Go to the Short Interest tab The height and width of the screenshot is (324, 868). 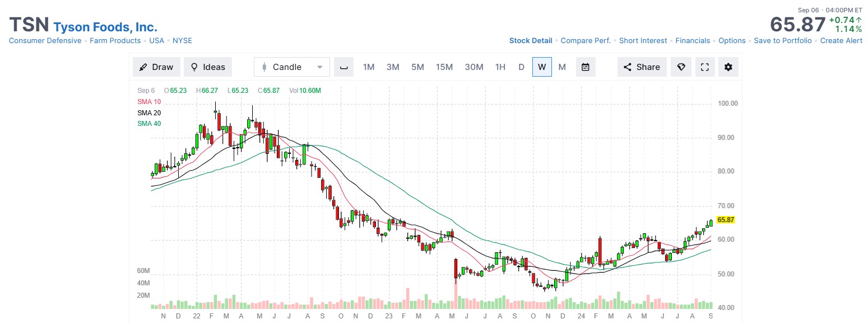click(x=643, y=41)
